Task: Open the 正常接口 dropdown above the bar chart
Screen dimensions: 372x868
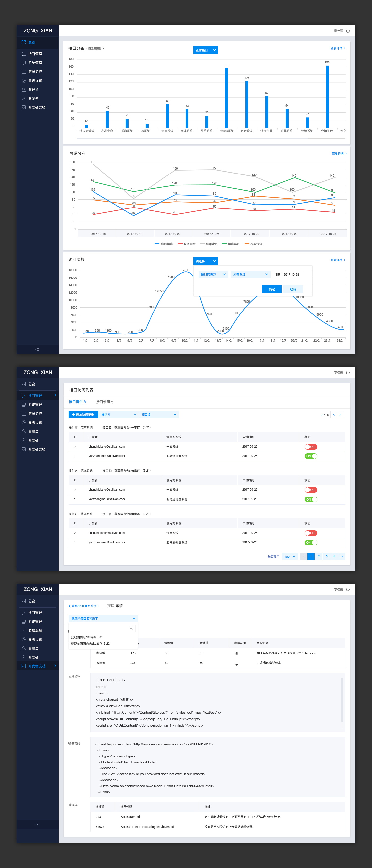Action: (x=206, y=50)
